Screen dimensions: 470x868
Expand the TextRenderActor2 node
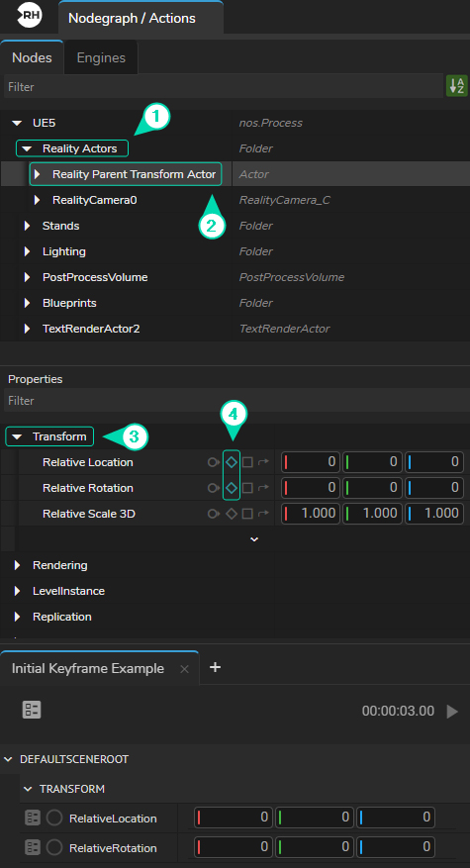27,329
